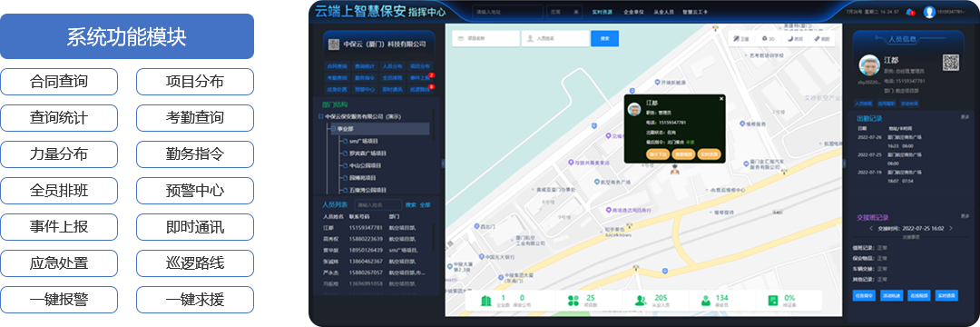Click the notification bell icon
The height and width of the screenshot is (327, 980).
pyautogui.click(x=910, y=11)
